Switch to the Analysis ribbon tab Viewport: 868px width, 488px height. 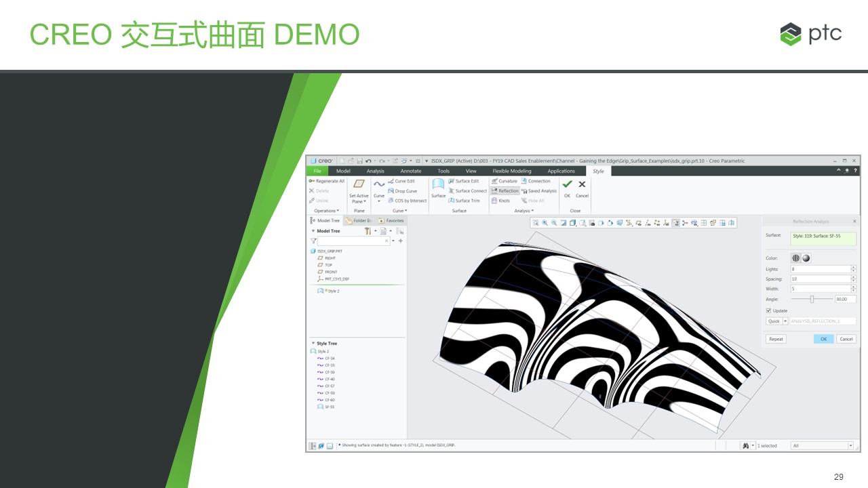click(375, 171)
